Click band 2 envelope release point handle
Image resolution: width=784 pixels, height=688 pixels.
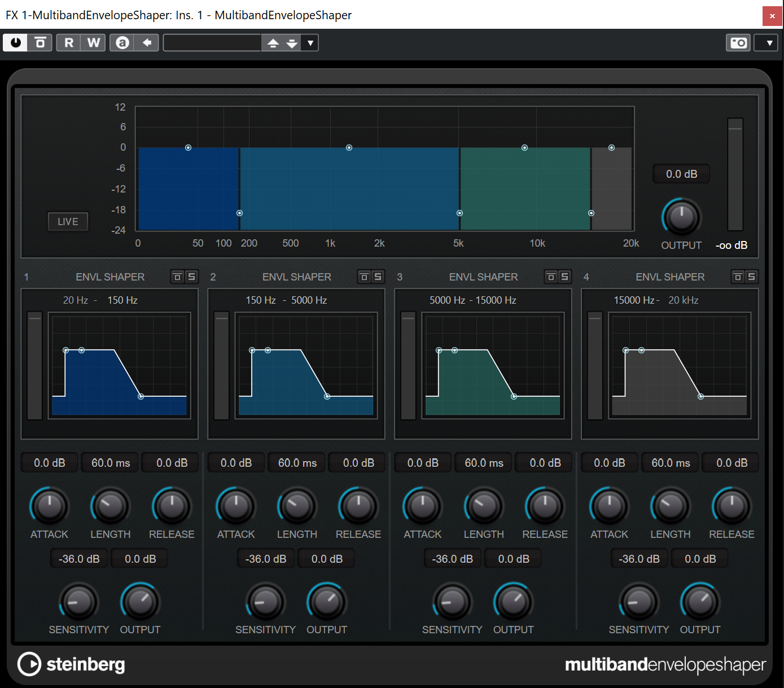(327, 397)
